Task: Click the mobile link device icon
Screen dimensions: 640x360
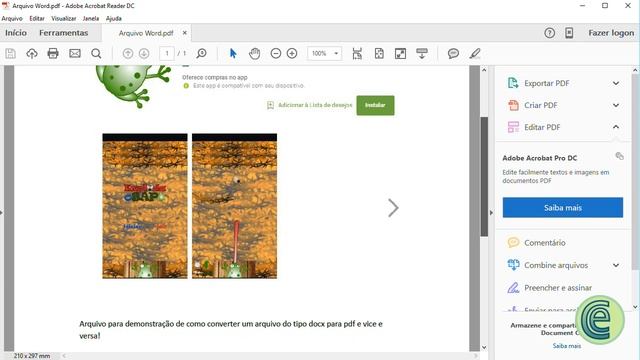Action: tap(569, 33)
